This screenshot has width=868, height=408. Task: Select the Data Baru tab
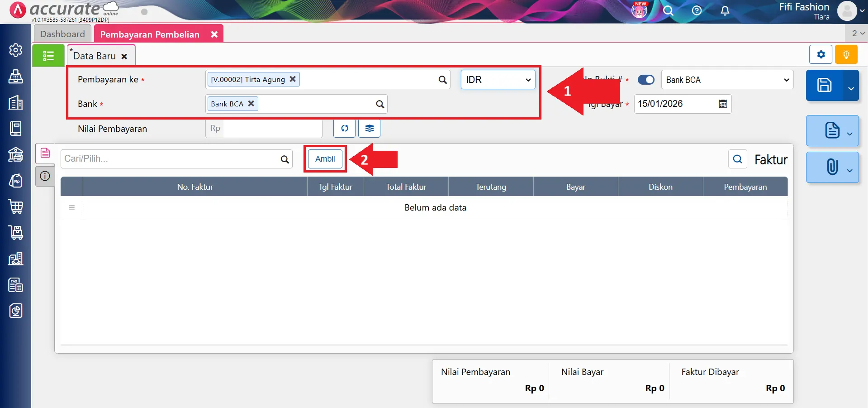[x=95, y=56]
